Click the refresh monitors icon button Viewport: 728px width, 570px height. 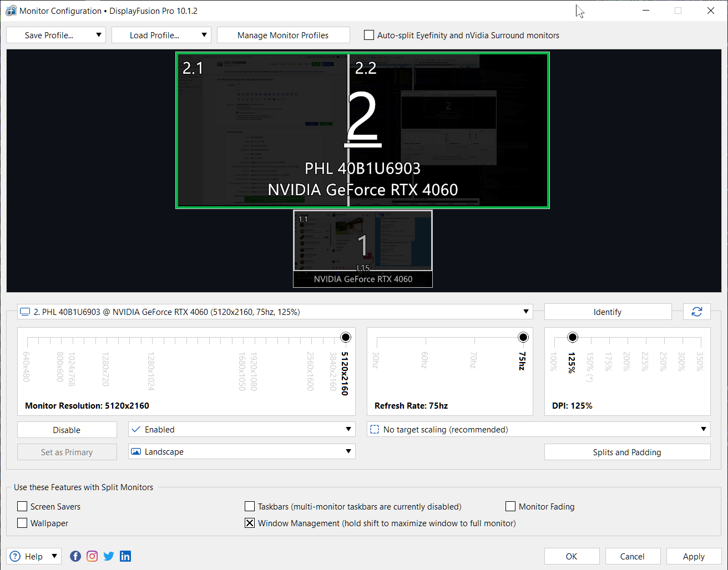(x=696, y=312)
